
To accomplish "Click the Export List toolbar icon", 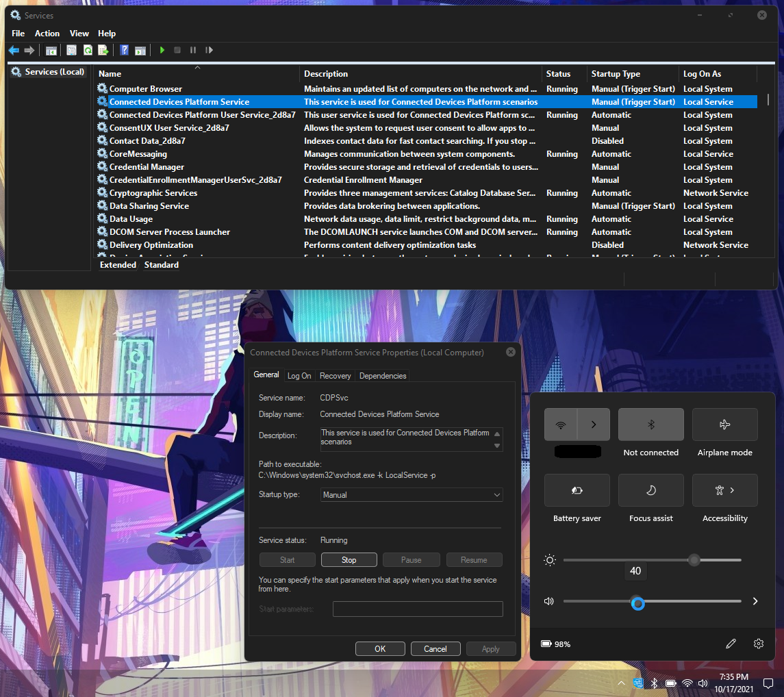I will [x=103, y=50].
